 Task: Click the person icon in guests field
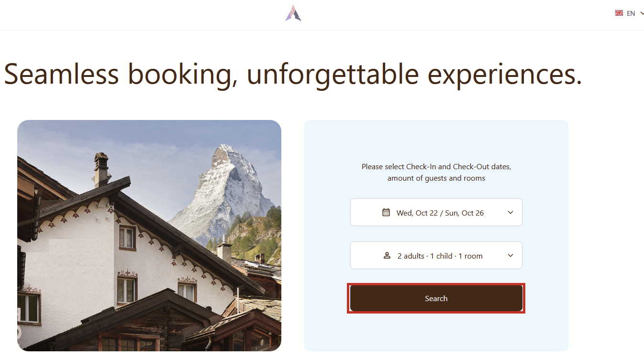(x=387, y=256)
